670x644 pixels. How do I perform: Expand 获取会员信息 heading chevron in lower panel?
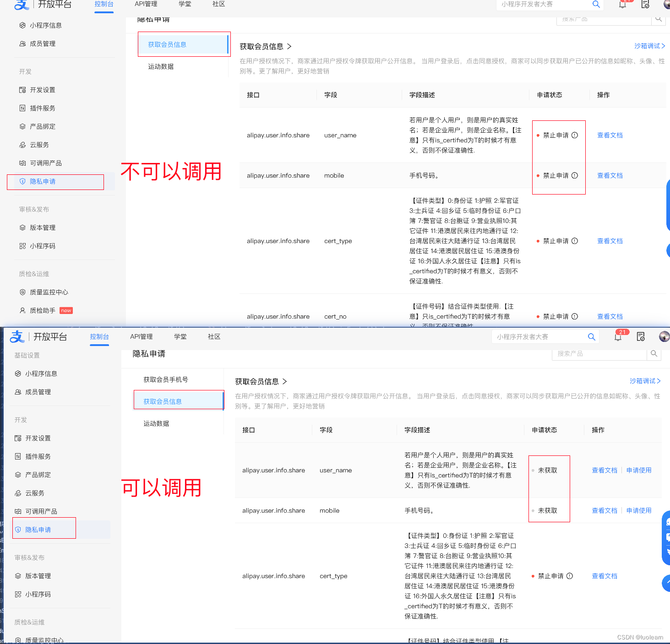pos(284,381)
